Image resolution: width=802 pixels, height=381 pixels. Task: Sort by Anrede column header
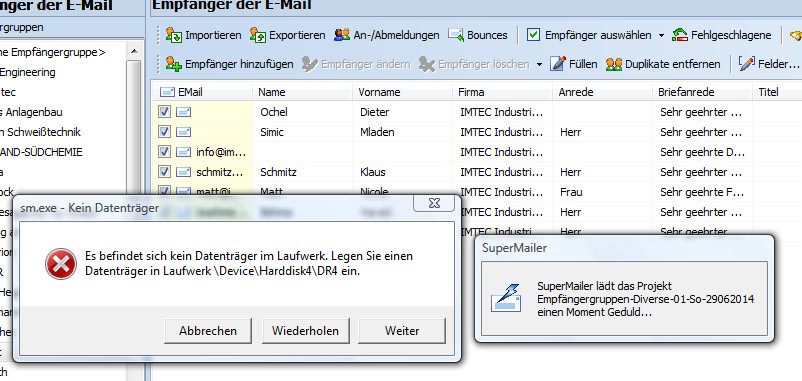pyautogui.click(x=603, y=92)
